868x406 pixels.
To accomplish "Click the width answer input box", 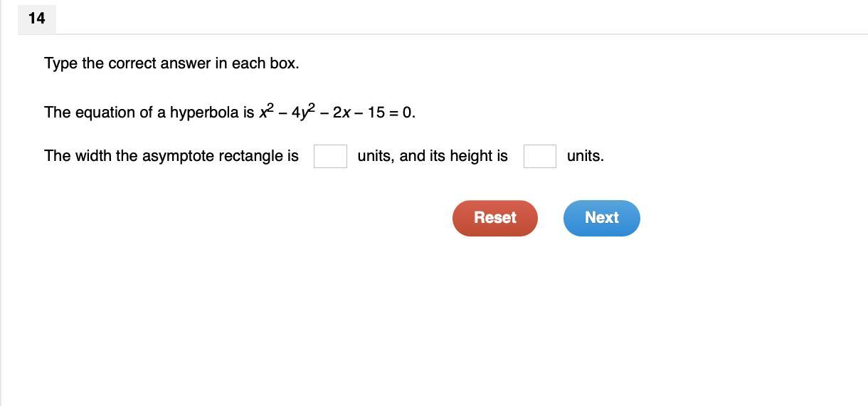I will (x=330, y=156).
